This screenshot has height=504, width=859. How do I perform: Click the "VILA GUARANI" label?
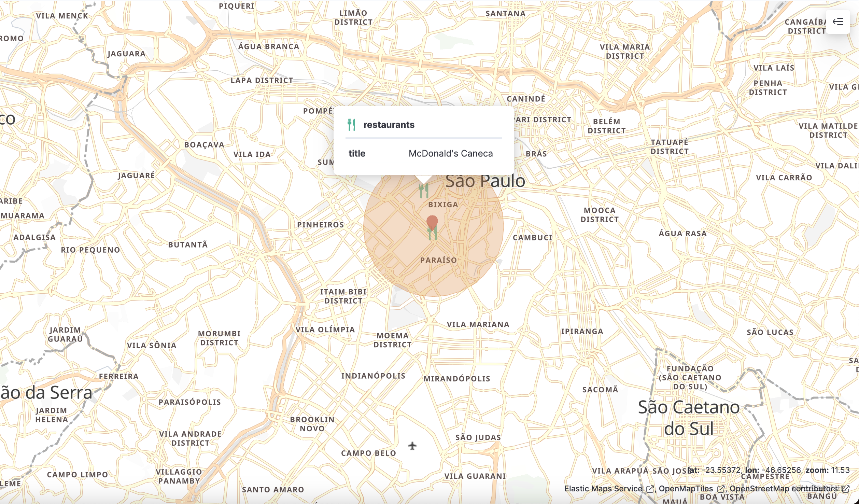(x=475, y=476)
